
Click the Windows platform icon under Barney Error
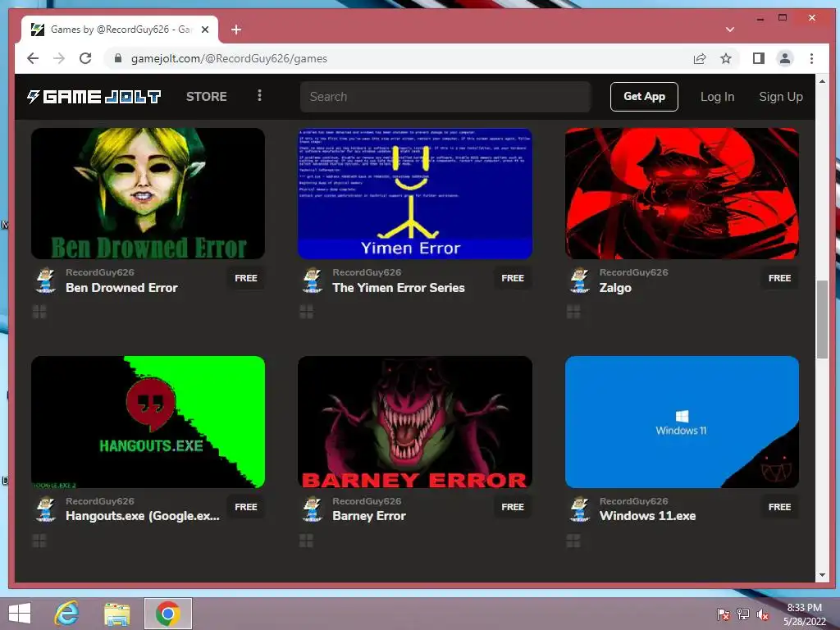307,541
